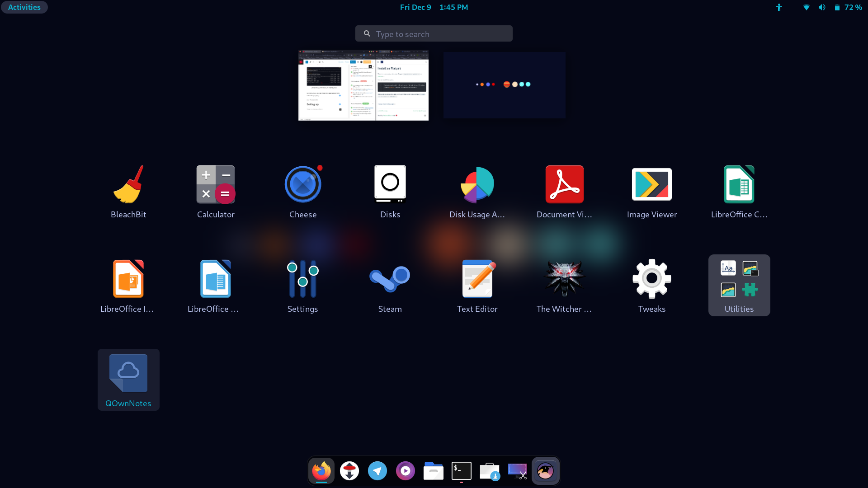Open the Terminal from the dock
Image resolution: width=868 pixels, height=488 pixels.
pos(461,470)
